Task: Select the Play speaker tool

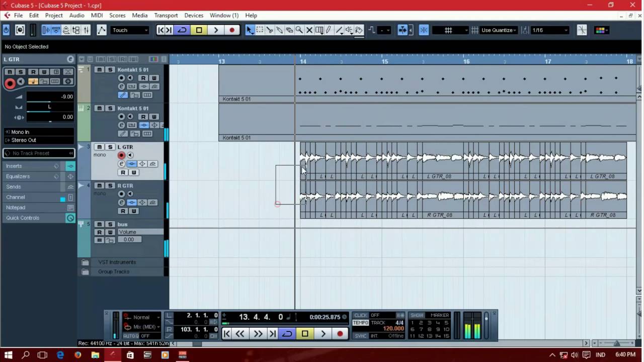Action: (349, 30)
